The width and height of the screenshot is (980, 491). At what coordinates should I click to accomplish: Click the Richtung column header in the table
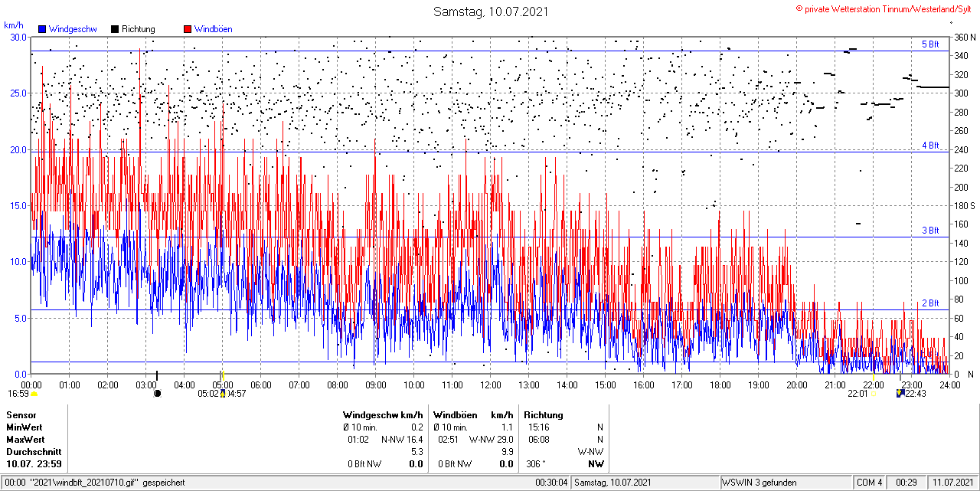(x=544, y=415)
